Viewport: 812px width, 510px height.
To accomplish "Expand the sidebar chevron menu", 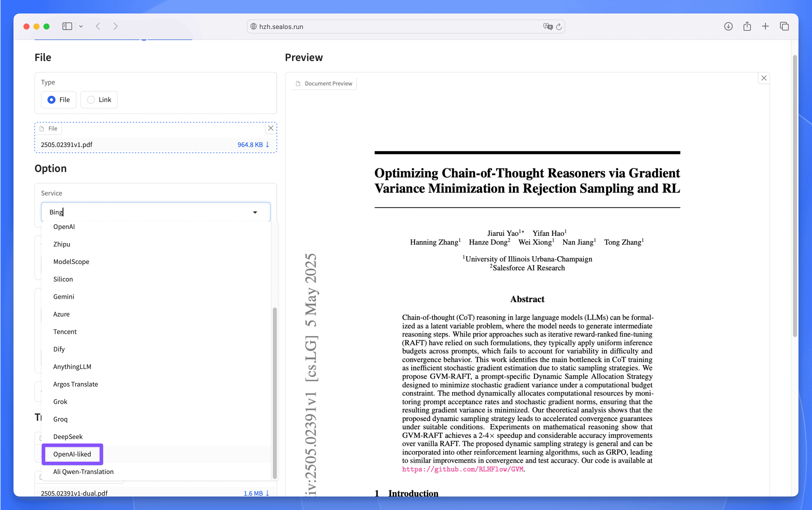I will pos(81,26).
